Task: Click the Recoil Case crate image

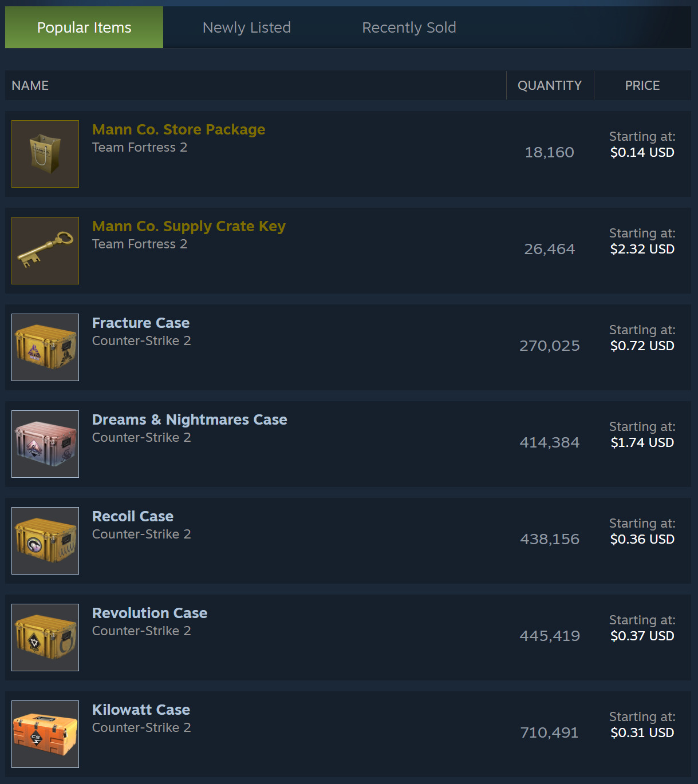Action: [x=45, y=541]
